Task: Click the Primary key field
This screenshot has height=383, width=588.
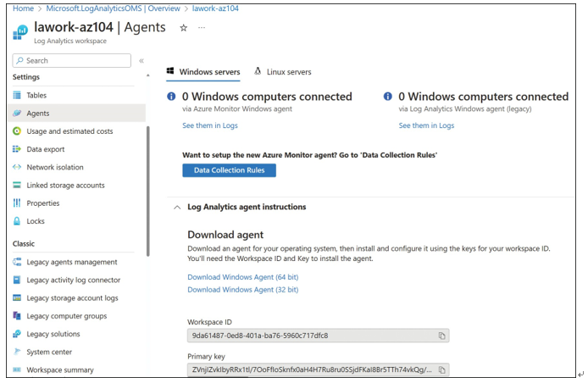Action: pyautogui.click(x=319, y=370)
